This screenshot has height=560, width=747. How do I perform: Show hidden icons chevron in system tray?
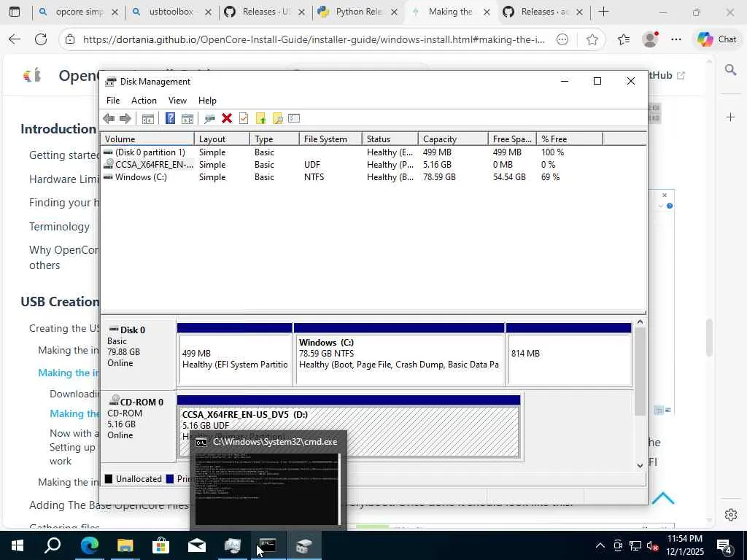pos(600,545)
